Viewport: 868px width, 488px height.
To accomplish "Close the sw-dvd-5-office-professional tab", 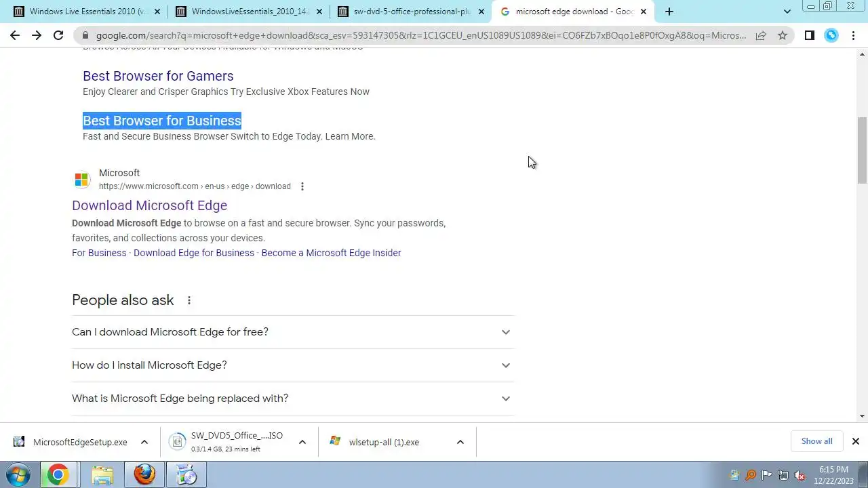I will point(481,12).
